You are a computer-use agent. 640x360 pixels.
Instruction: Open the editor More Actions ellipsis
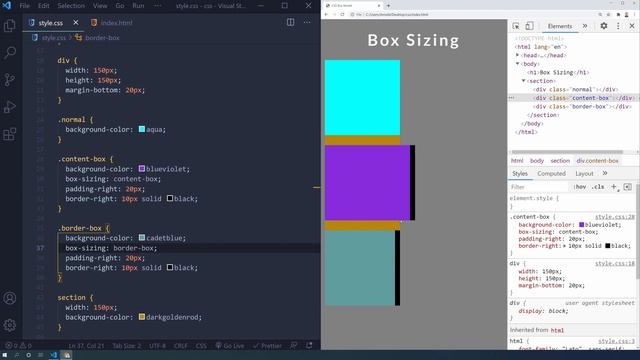(x=307, y=22)
